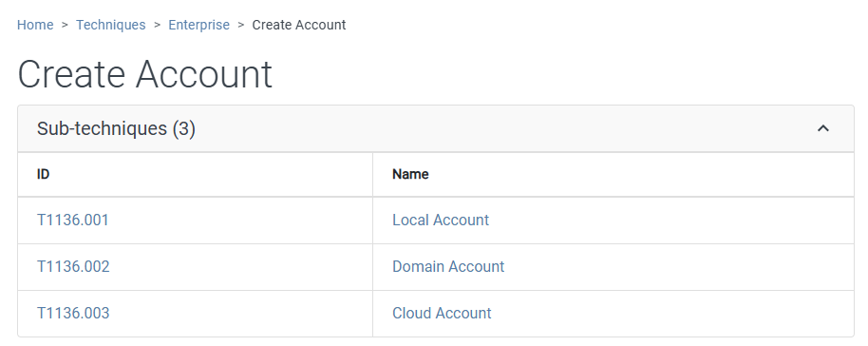This screenshot has width=868, height=346.
Task: Open sub-technique ID T1136.002
Action: click(73, 267)
